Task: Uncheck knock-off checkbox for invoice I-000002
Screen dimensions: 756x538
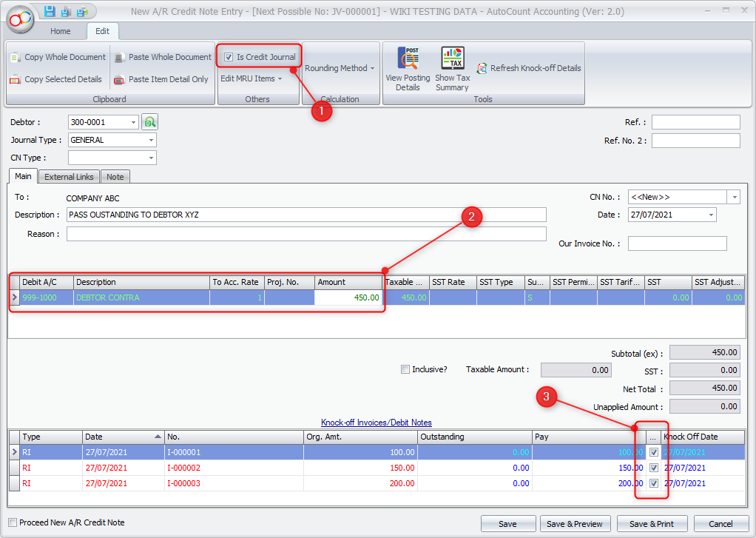Action: pyautogui.click(x=653, y=468)
